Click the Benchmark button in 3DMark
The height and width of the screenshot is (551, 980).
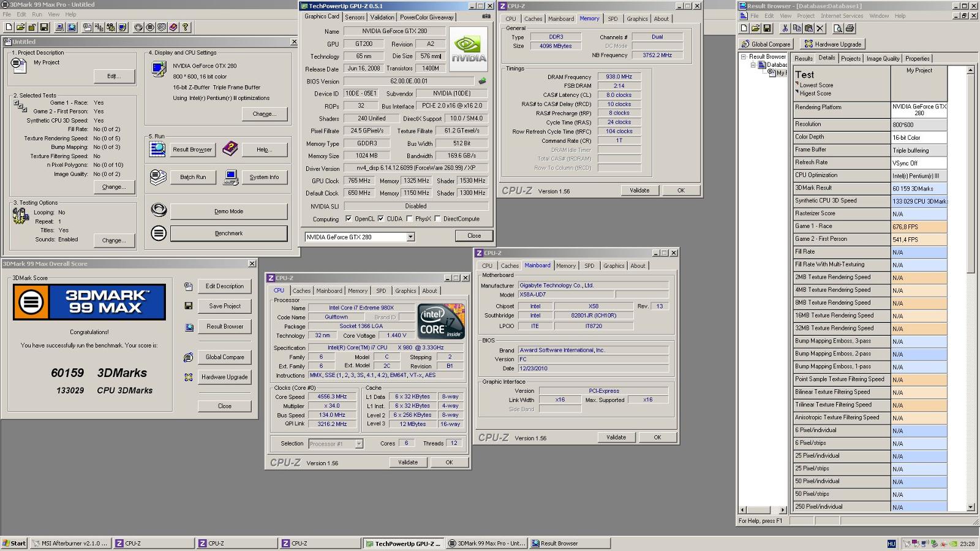pos(228,234)
